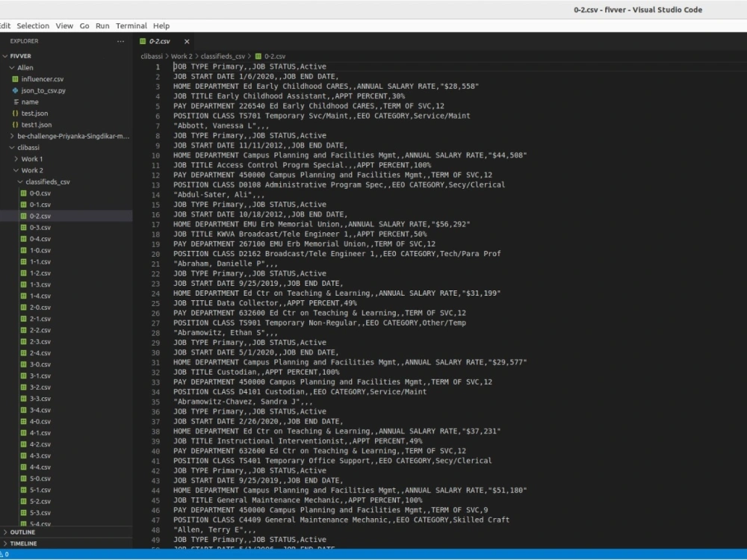Click the 0-1.csv file icon
Viewport: 747px width, 560px height.
(x=23, y=205)
